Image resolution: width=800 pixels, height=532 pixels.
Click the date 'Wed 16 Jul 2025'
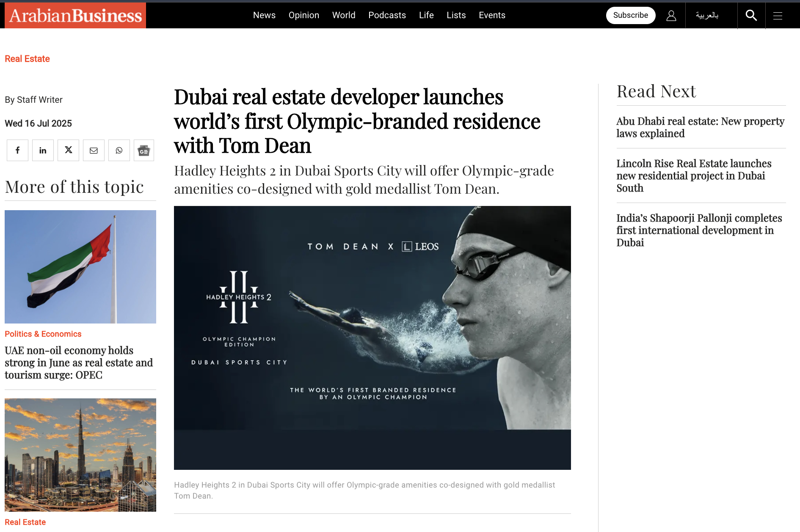(x=38, y=123)
